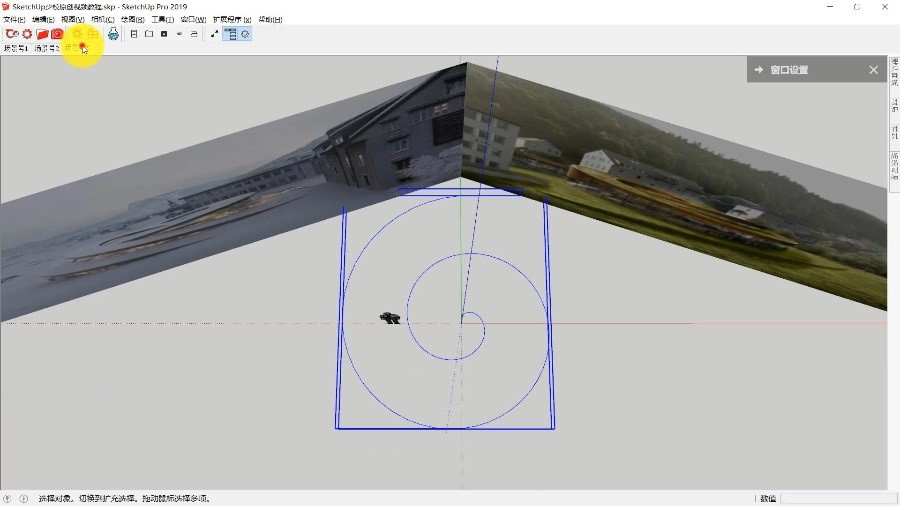Screen dimensions: 900x506
Task: Click the yellow grid toolbar icon
Action: coord(92,34)
